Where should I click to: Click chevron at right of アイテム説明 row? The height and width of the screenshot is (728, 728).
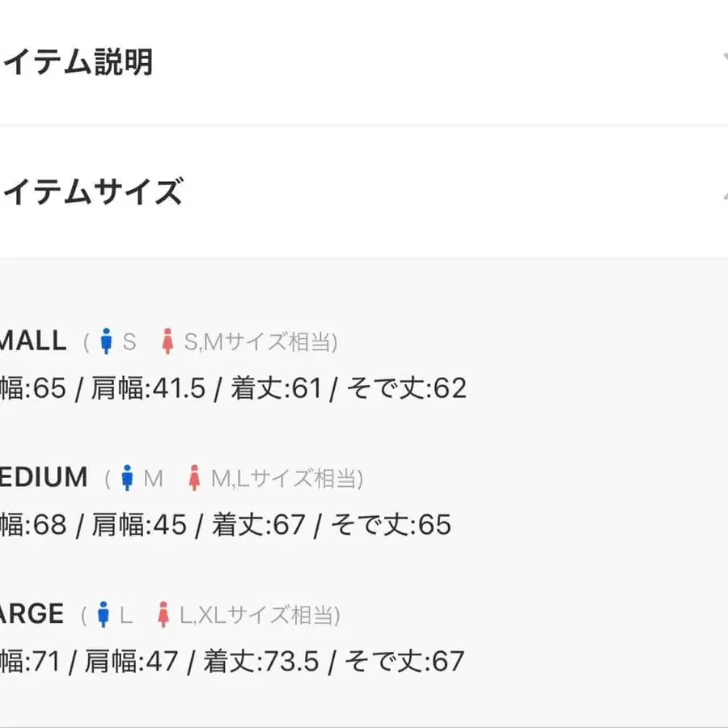722,61
